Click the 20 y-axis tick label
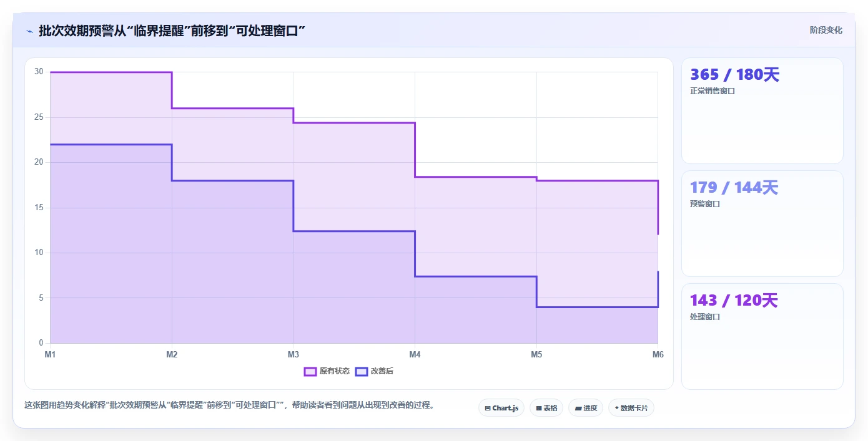The width and height of the screenshot is (868, 441). coord(39,162)
